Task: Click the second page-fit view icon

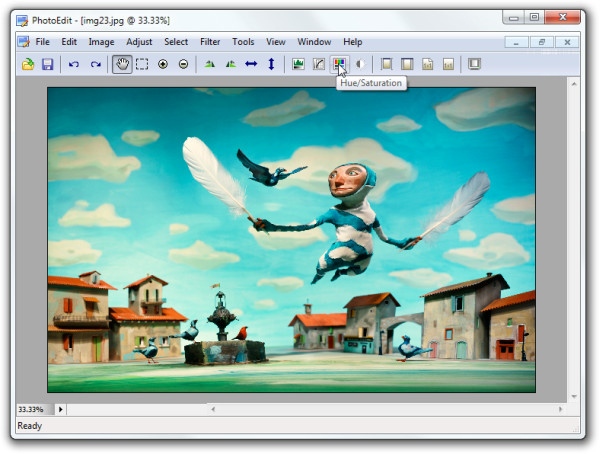Action: (407, 64)
